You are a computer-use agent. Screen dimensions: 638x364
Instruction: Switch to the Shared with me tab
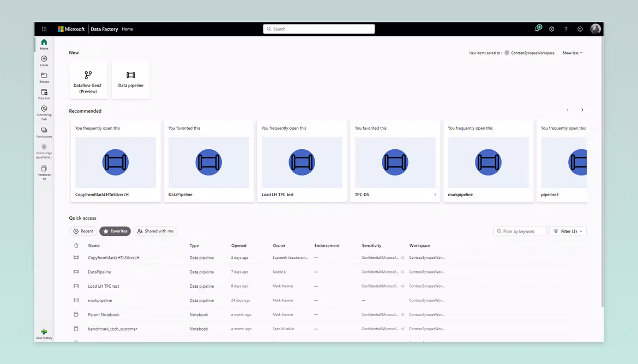[155, 231]
